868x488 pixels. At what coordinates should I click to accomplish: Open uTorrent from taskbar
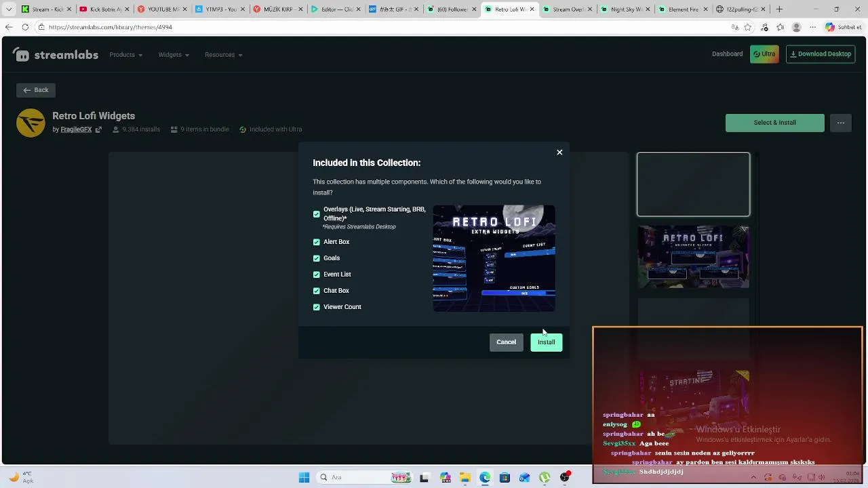click(545, 478)
